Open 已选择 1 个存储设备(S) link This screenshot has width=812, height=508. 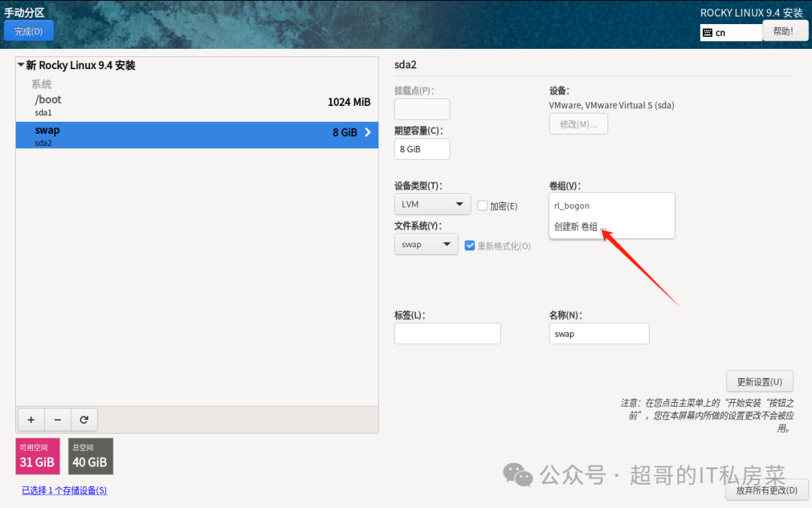pyautogui.click(x=64, y=489)
